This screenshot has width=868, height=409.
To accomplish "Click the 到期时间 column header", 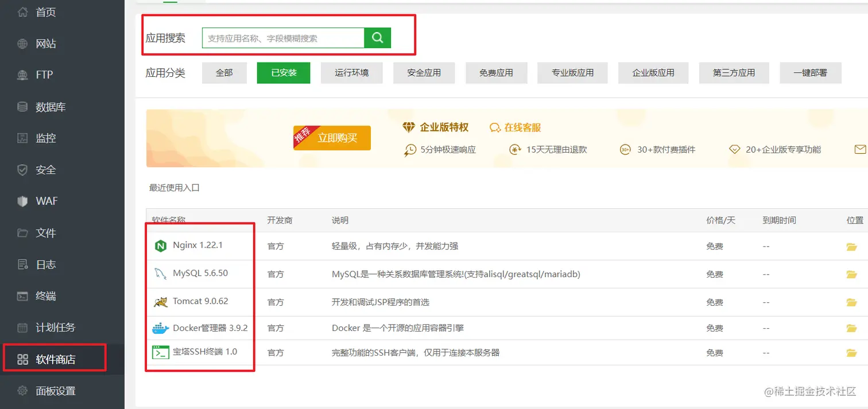I will pos(779,220).
